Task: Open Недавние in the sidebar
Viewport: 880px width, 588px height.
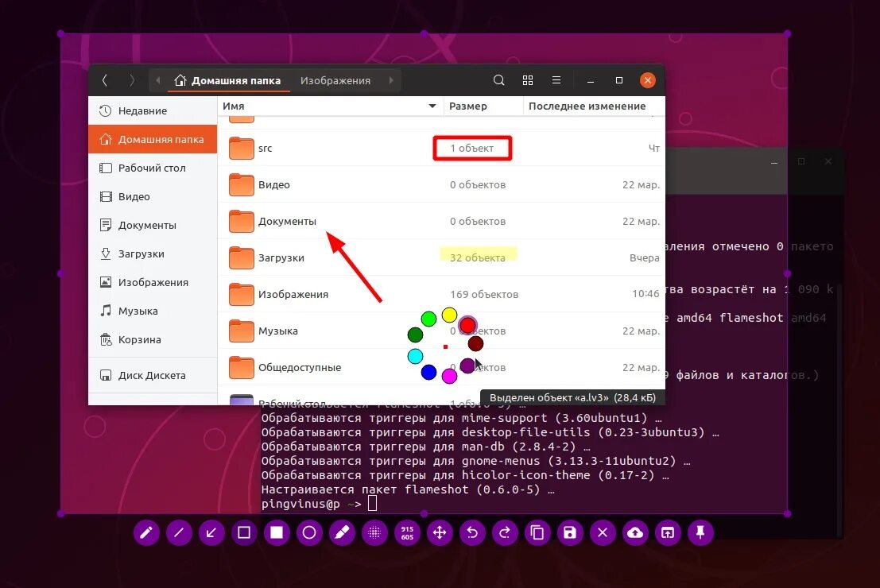Action: (153, 110)
